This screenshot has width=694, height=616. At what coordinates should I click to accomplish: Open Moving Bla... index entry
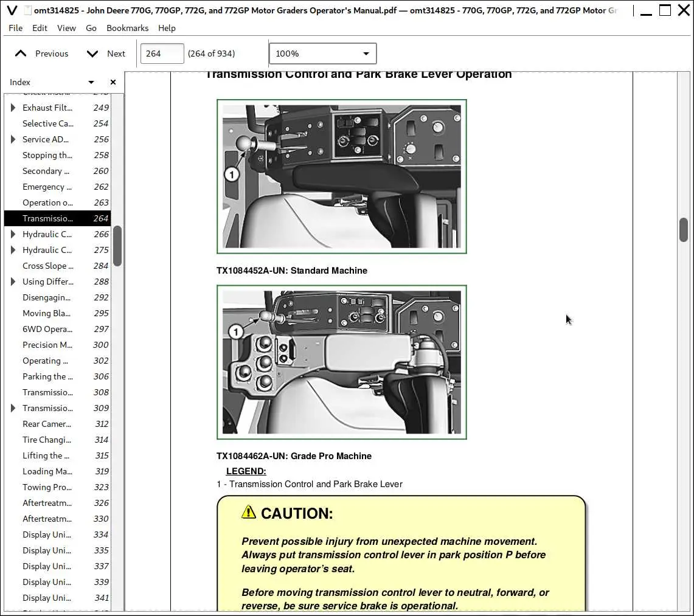tap(58, 313)
